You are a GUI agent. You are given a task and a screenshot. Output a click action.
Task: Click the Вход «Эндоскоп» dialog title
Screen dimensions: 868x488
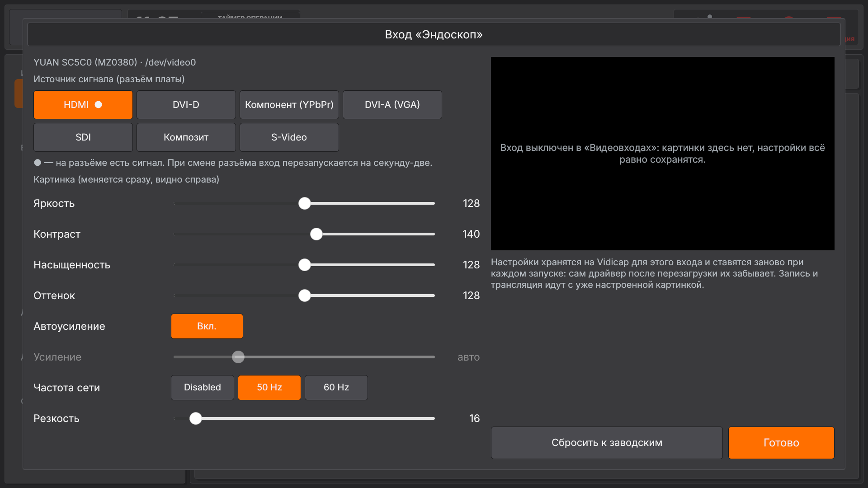434,35
